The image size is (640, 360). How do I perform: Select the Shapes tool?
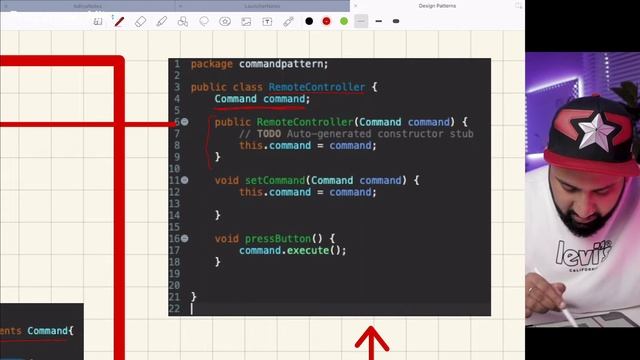(x=183, y=22)
